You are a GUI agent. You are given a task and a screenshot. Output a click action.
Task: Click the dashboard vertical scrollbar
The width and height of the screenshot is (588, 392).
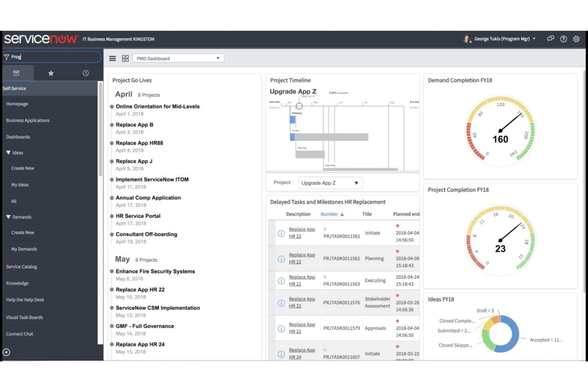(584, 182)
